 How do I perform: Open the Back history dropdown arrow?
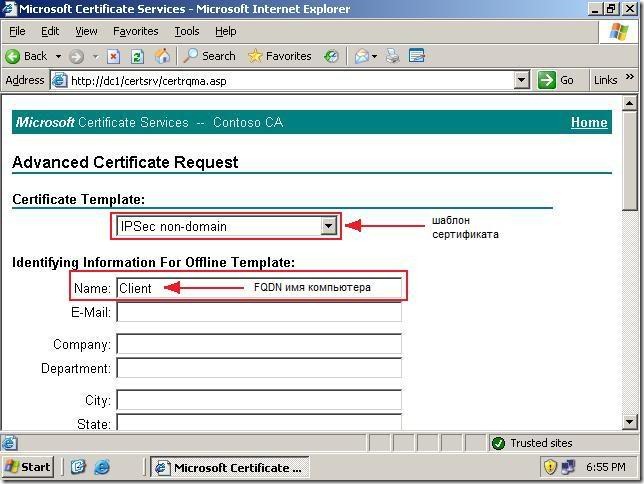(x=58, y=56)
